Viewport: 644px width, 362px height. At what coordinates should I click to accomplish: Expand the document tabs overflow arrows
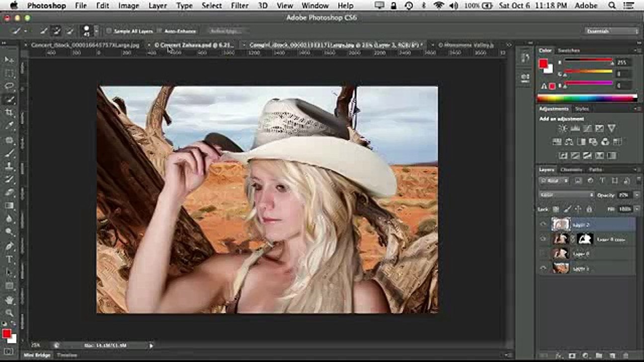click(509, 45)
